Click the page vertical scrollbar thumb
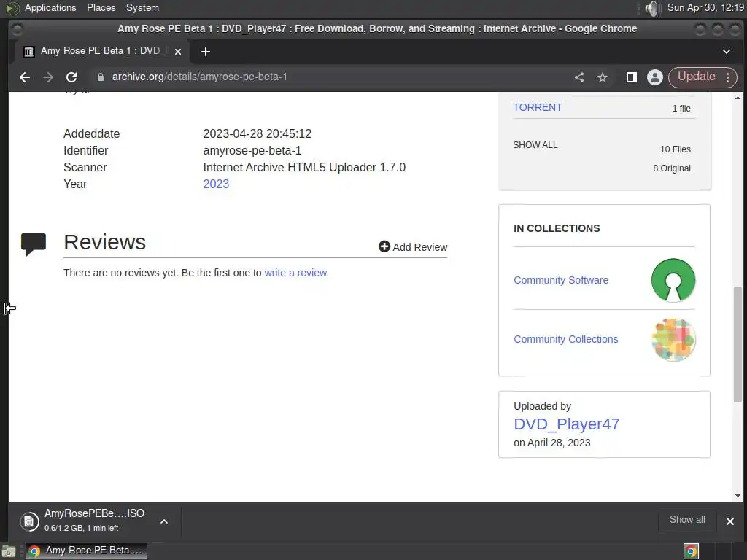This screenshot has width=747, height=560. [738, 344]
